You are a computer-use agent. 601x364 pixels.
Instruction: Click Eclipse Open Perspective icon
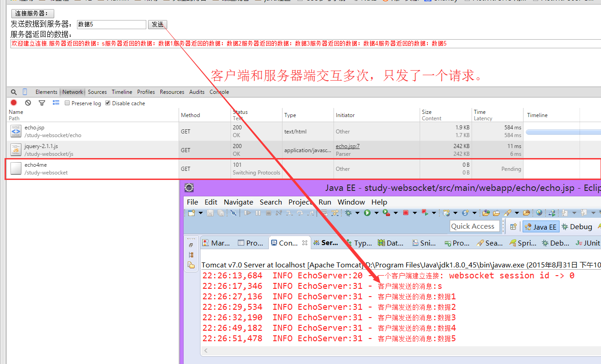(x=513, y=226)
